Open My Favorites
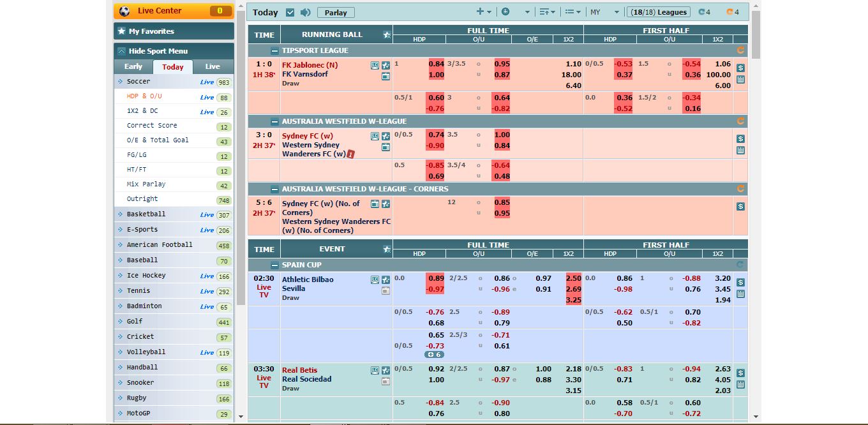The width and height of the screenshot is (868, 425). (x=174, y=31)
